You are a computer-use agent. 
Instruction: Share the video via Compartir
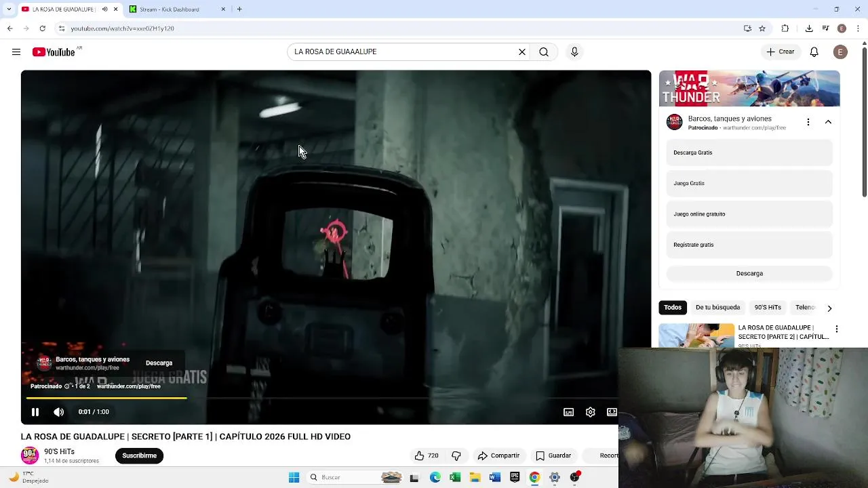tap(498, 455)
